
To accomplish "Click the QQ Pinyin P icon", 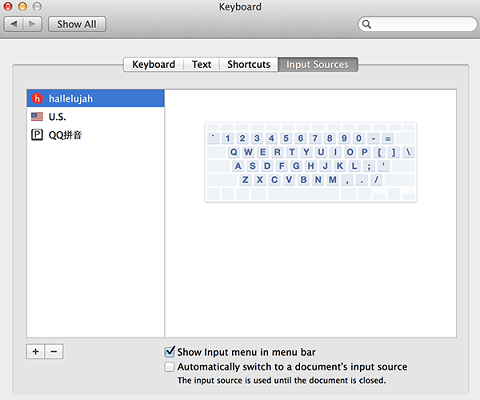I will coord(37,135).
